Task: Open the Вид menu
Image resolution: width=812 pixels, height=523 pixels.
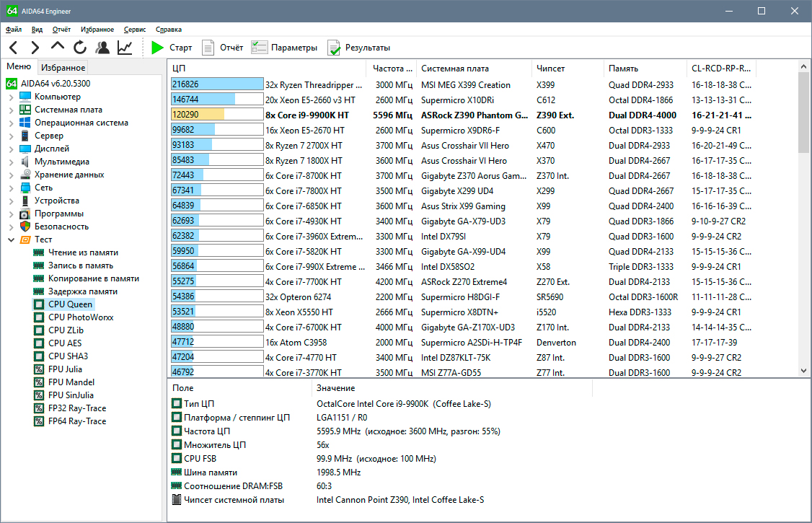Action: (x=37, y=30)
